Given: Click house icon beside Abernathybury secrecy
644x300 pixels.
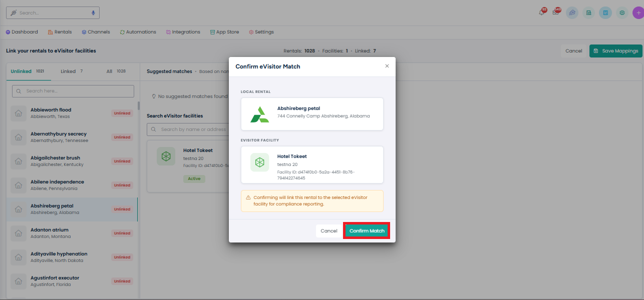Looking at the screenshot, I should (x=19, y=137).
